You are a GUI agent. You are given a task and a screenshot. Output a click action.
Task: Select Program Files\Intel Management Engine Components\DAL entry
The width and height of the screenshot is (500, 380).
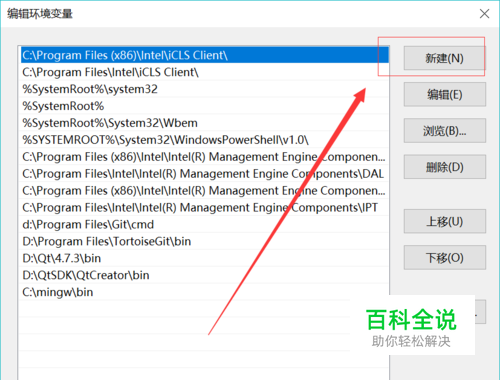[204, 174]
